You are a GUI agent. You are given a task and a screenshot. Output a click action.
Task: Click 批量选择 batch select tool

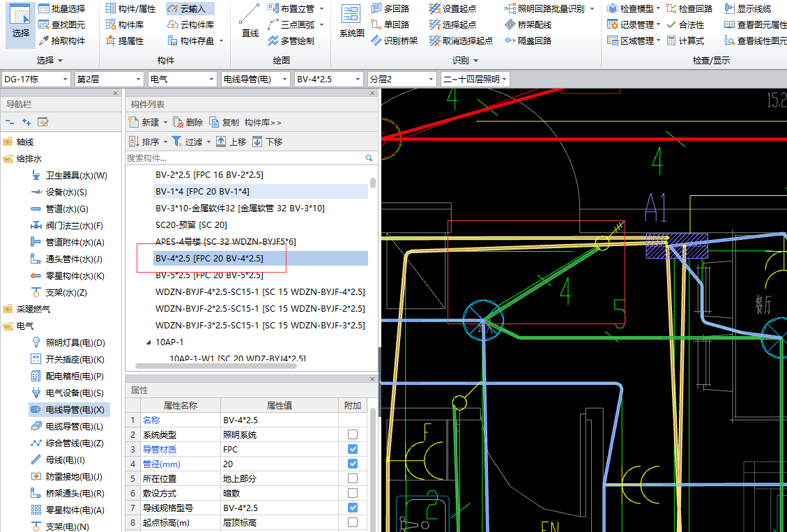(62, 8)
